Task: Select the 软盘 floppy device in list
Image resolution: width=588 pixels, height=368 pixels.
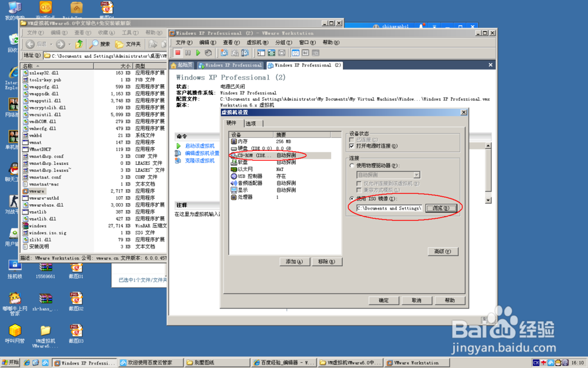Action: point(280,163)
